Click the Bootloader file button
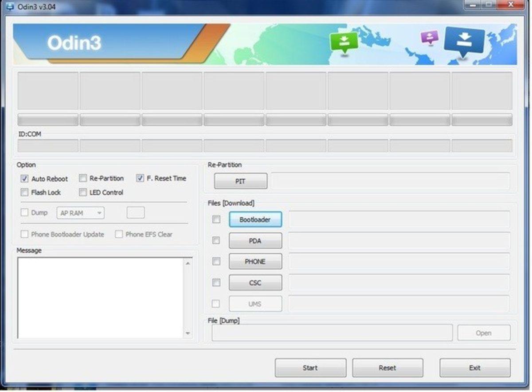The height and width of the screenshot is (392, 532). click(x=255, y=220)
